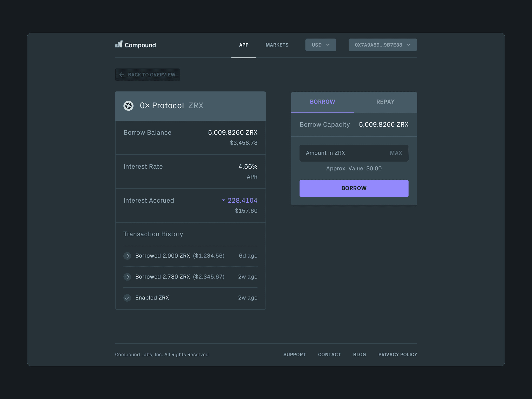Click arrow icon beside Borrowed 2,780 ZRX

pyautogui.click(x=127, y=277)
